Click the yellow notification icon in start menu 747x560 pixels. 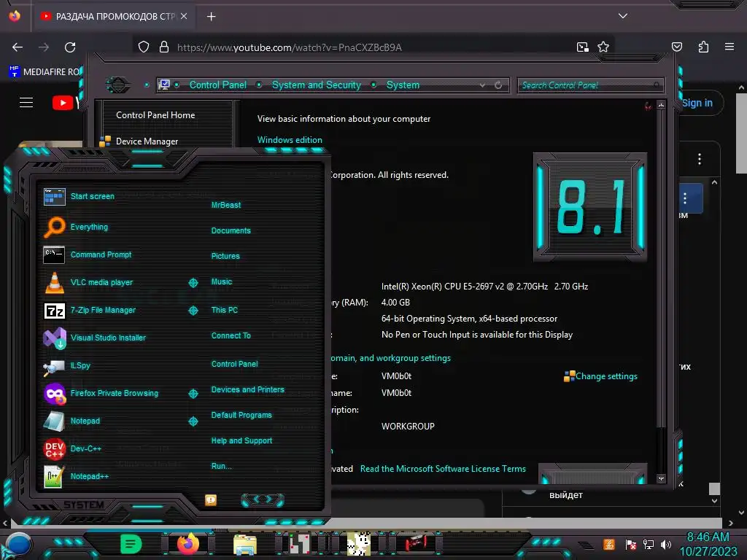211,500
